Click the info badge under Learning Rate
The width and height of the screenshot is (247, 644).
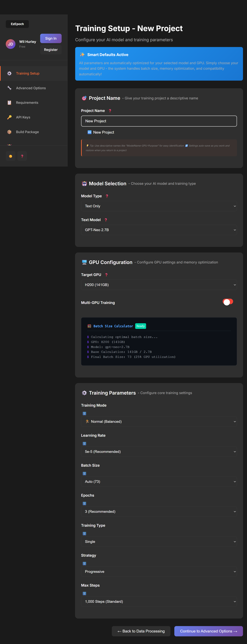[84, 443]
